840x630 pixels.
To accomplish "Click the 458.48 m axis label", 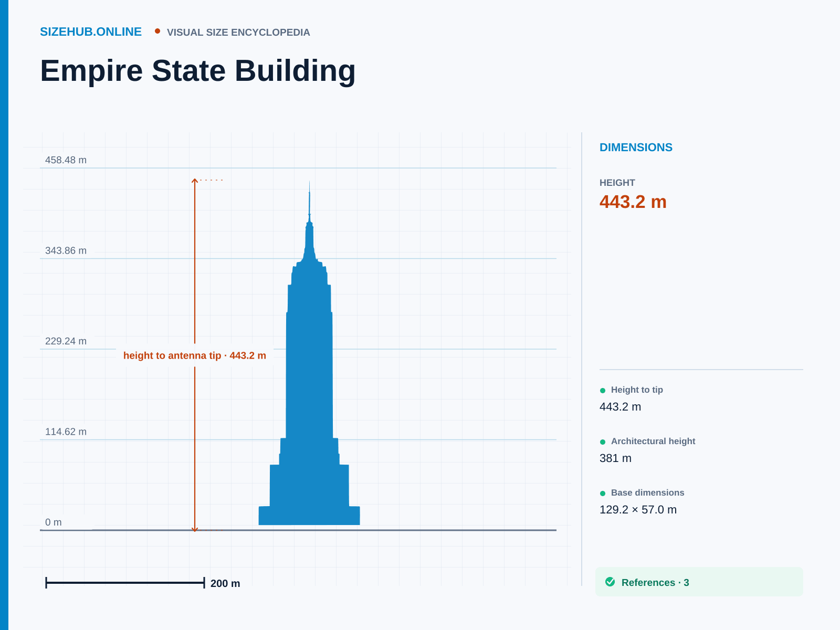I will coord(66,160).
